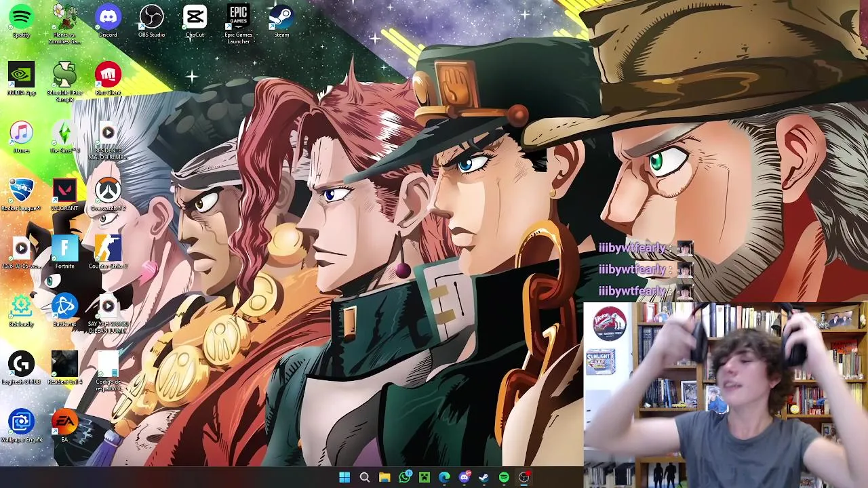This screenshot has height=488, width=868.
Task: Open the Logitech G HUB shortcut
Action: click(x=21, y=368)
